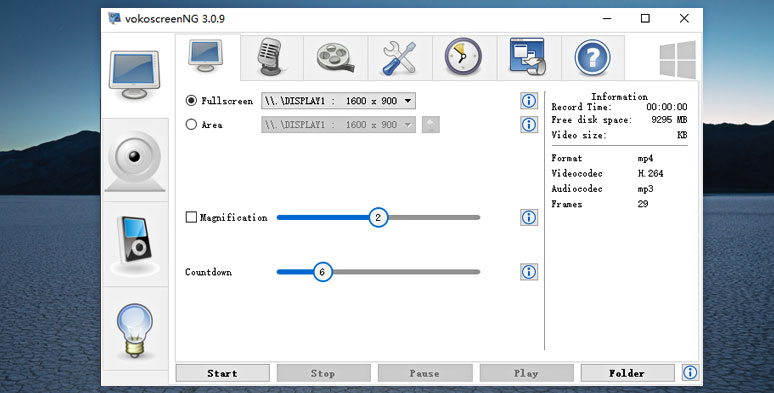Switch to the question mark help tab
This screenshot has height=393, width=774.
coord(593,57)
